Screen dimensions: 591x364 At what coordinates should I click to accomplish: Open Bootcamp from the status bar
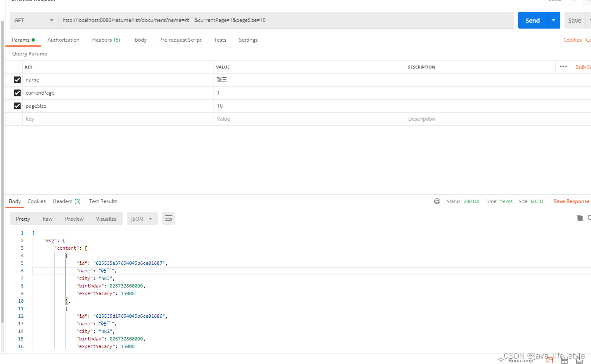516,360
